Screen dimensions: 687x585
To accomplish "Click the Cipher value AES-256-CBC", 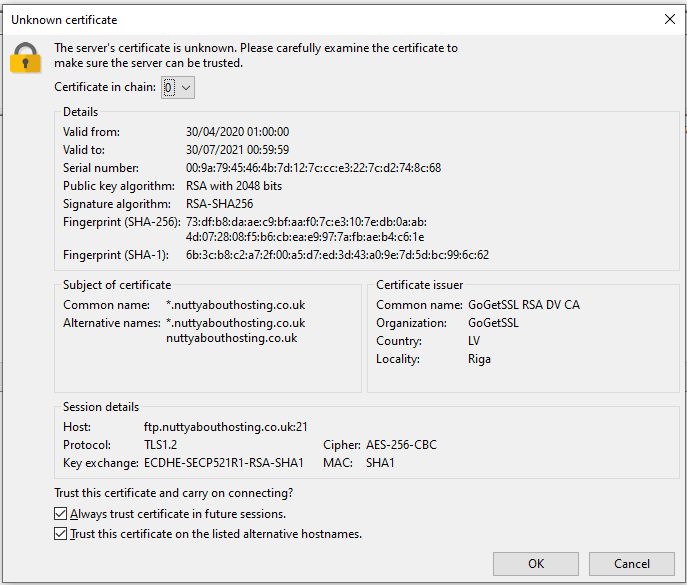I will tap(401, 445).
